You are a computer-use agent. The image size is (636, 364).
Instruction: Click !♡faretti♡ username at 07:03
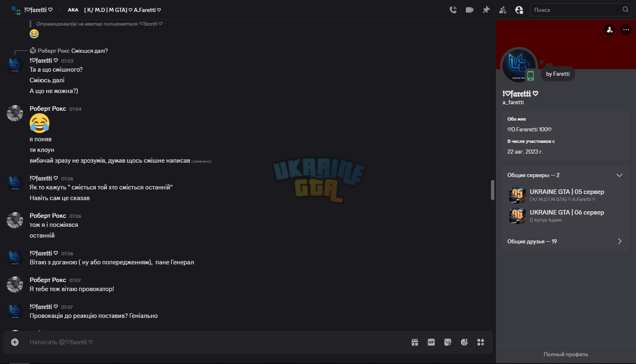[x=44, y=61]
